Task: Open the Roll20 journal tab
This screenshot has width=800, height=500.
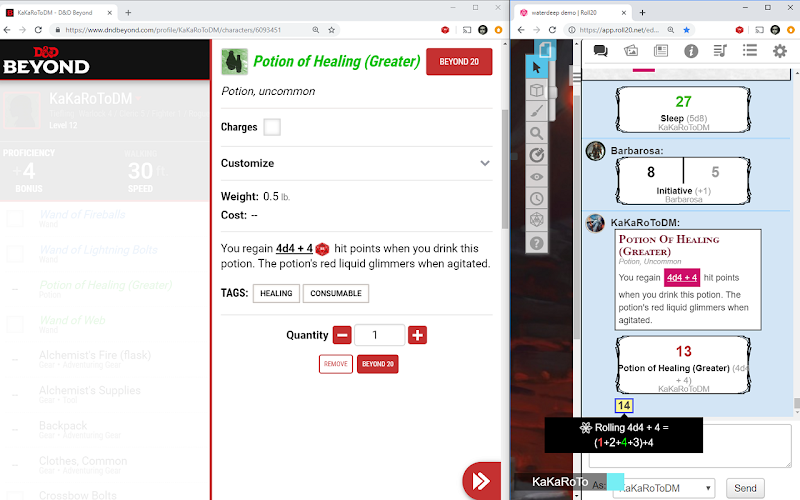Action: point(661,51)
